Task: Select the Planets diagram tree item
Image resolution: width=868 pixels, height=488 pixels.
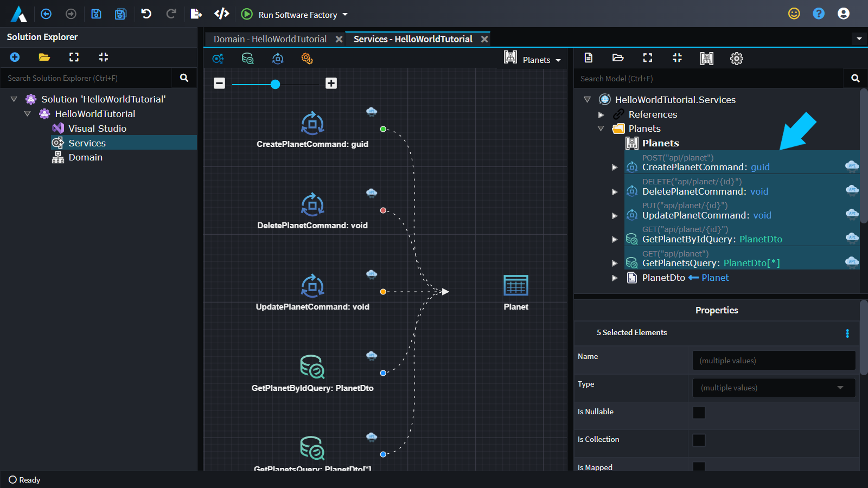Action: pyautogui.click(x=660, y=143)
